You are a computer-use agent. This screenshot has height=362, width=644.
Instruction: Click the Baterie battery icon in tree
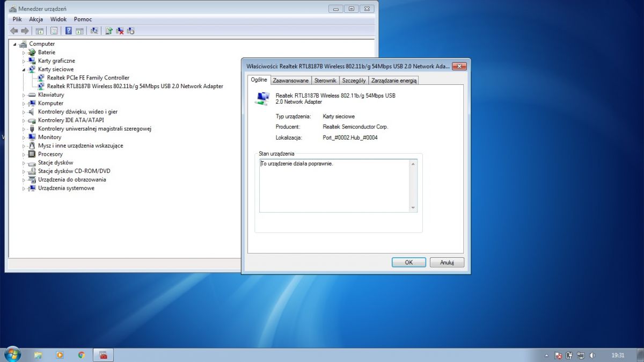(x=32, y=53)
